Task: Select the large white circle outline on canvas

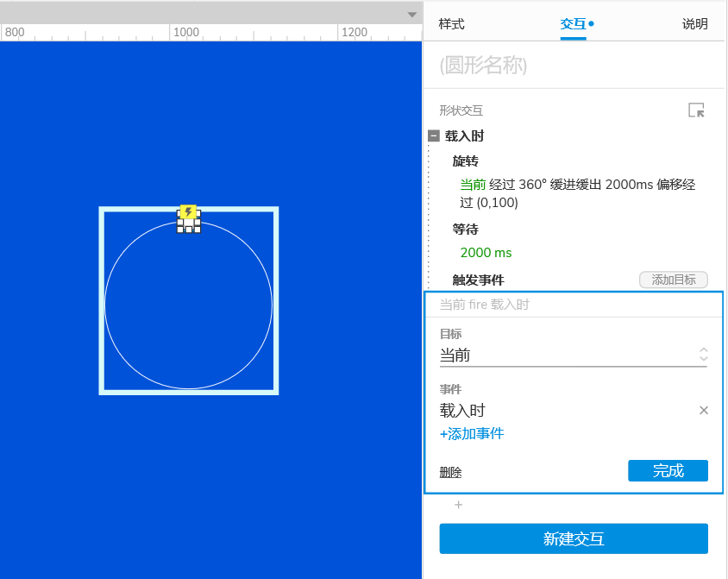Action: 189,305
